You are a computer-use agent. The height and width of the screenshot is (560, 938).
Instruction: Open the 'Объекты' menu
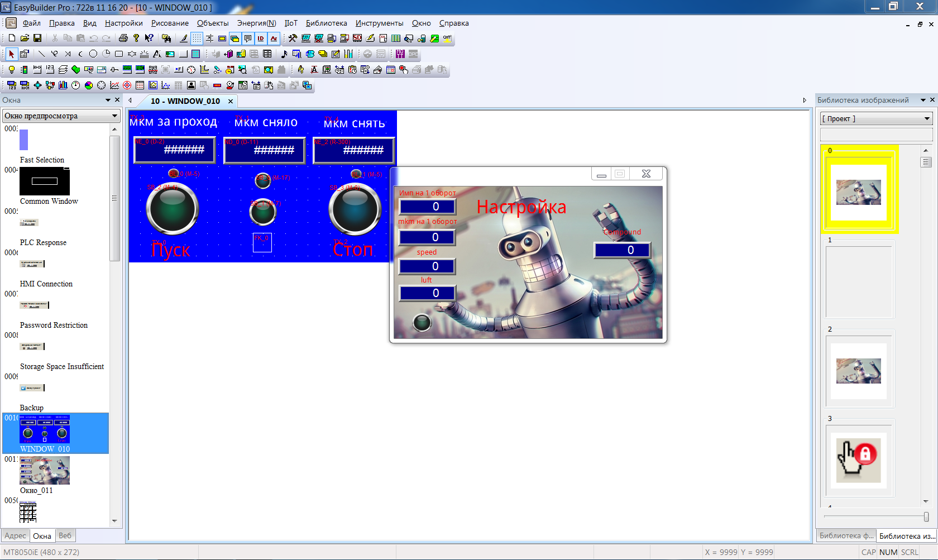pos(213,23)
